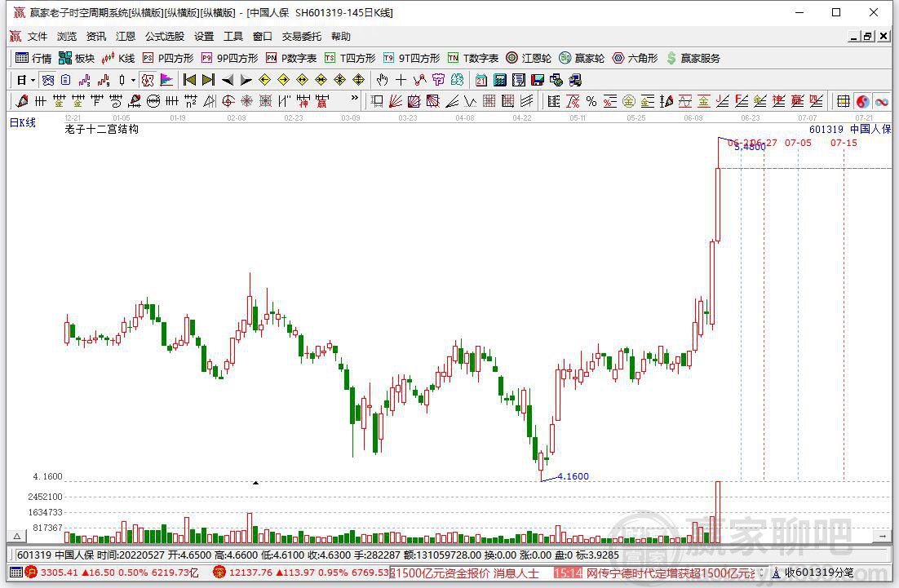The height and width of the screenshot is (588, 899).
Task: Click the 07-05 date marker label
Action: pyautogui.click(x=798, y=143)
